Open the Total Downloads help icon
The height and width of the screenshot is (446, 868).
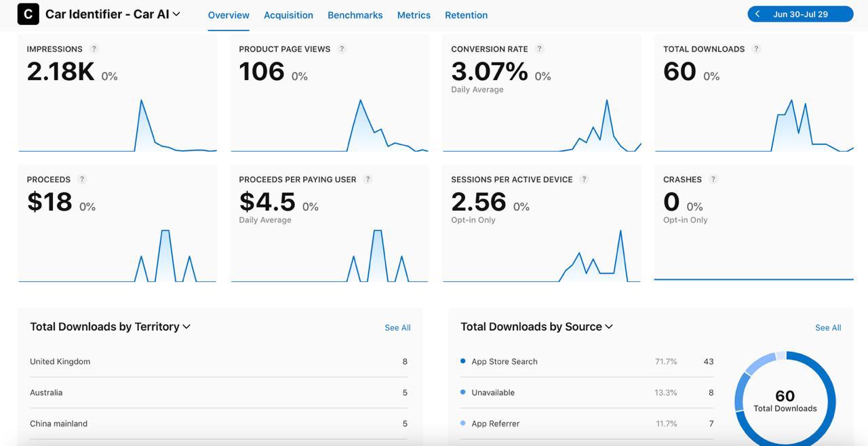(x=757, y=49)
